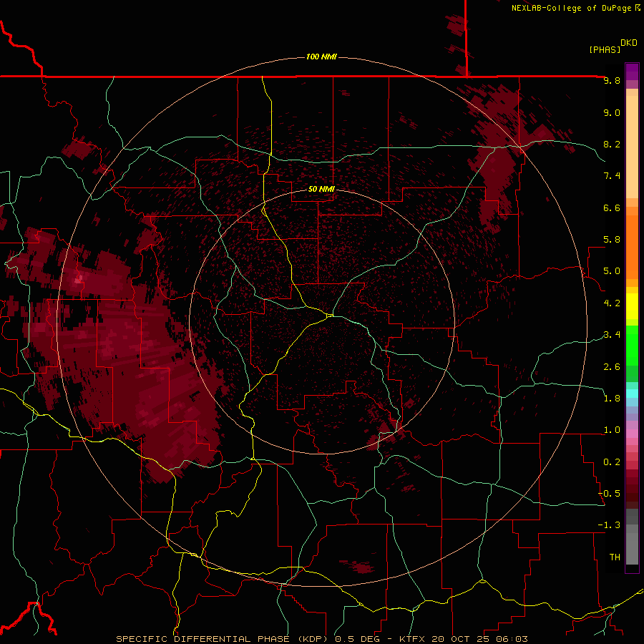Click the 3.4 colorbar value

pyautogui.click(x=612, y=335)
